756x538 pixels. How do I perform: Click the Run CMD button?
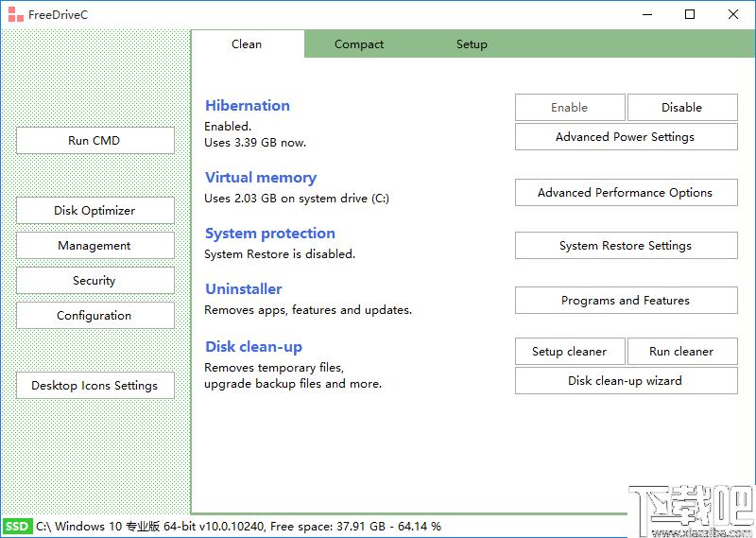coord(95,141)
